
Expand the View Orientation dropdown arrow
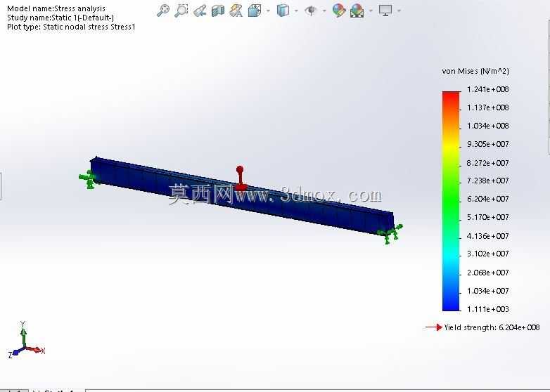269,11
